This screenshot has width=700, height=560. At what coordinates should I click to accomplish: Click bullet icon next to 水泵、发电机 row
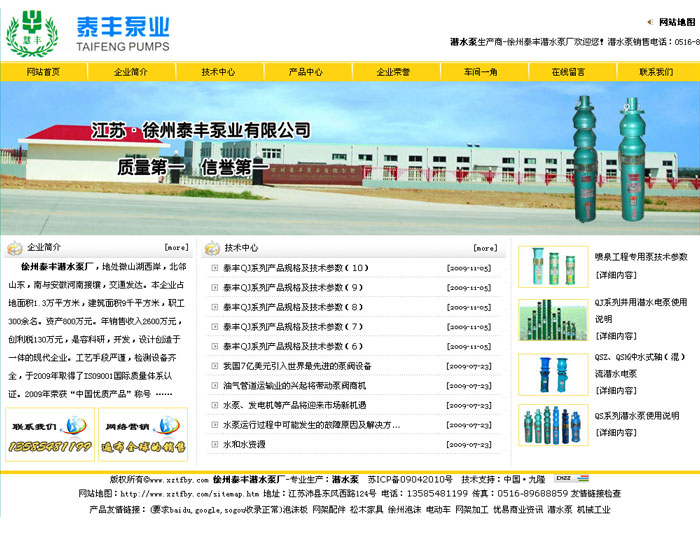215,405
